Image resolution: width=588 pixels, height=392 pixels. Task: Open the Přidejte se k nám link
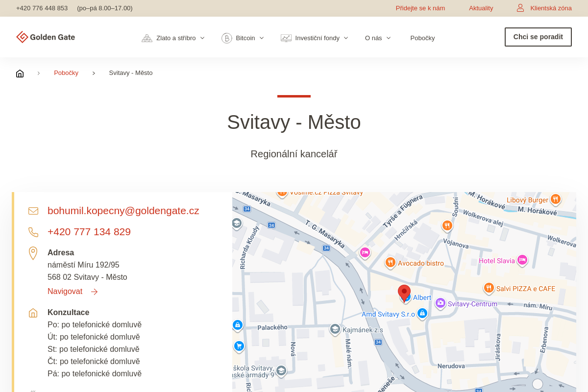(420, 8)
